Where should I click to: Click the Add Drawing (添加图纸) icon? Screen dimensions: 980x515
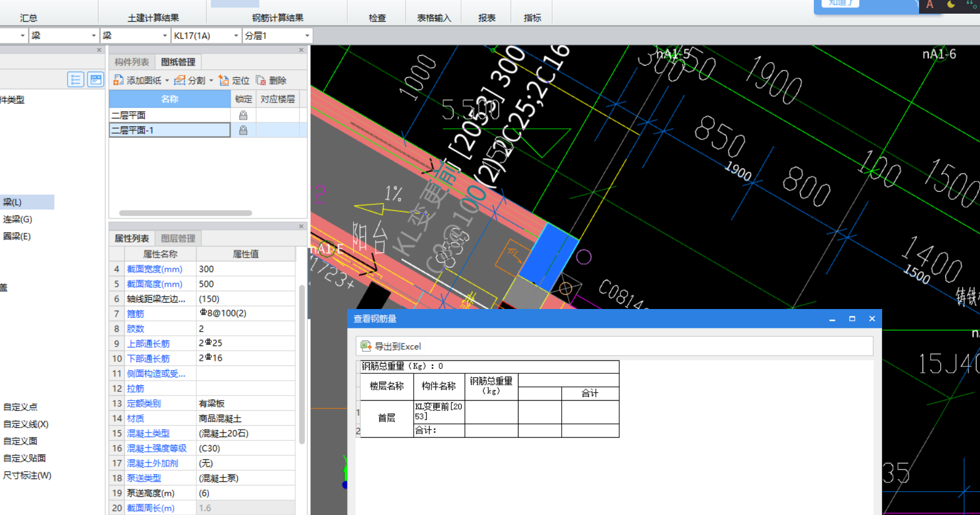coord(118,80)
